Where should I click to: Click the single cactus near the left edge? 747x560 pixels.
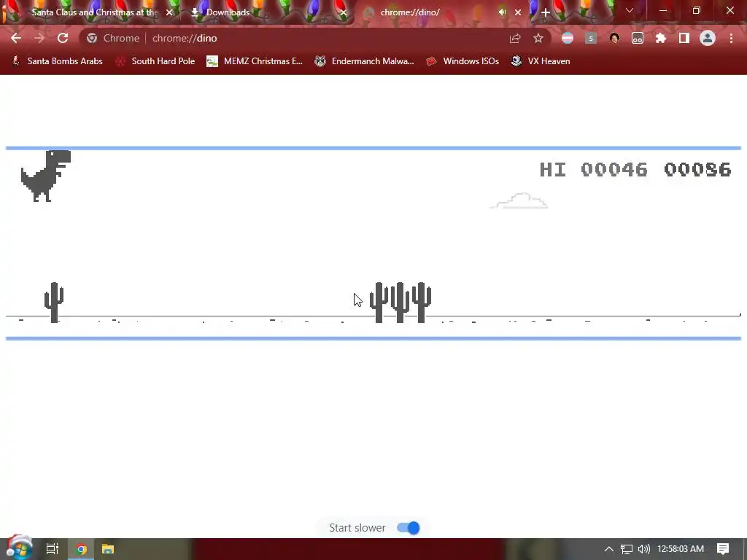click(x=54, y=303)
